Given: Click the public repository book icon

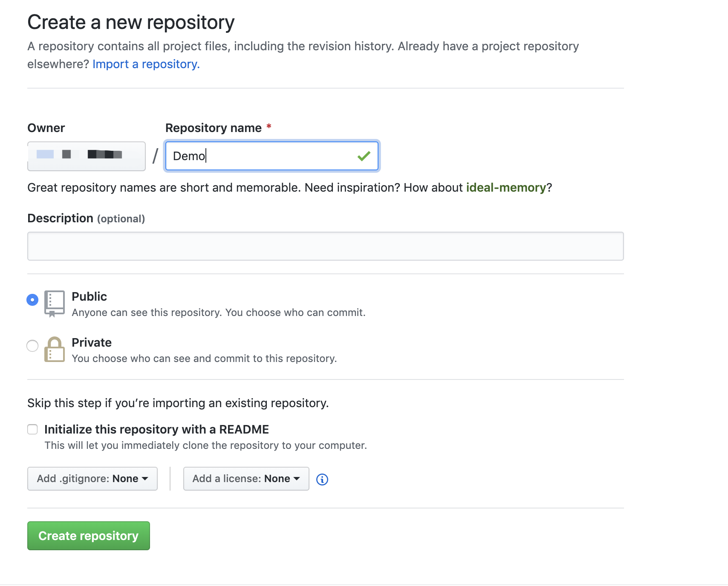Looking at the screenshot, I should (x=55, y=303).
